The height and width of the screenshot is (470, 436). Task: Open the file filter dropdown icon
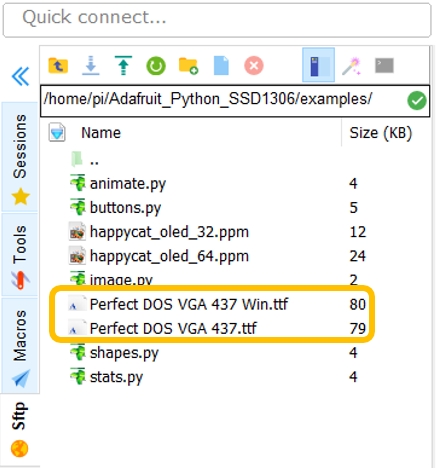57,132
